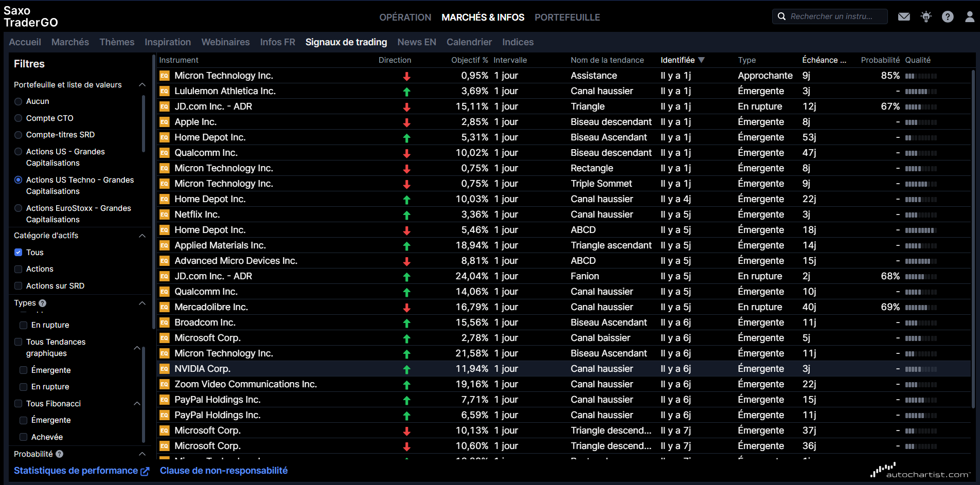Check the Actions sur SRD checkbox
980x485 pixels.
point(19,286)
